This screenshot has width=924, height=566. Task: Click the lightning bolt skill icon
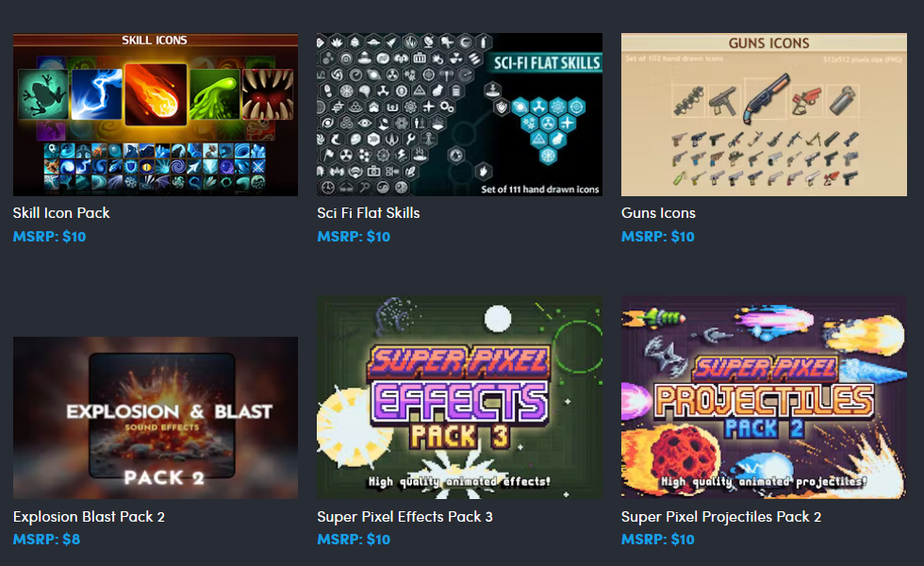pos(96,94)
